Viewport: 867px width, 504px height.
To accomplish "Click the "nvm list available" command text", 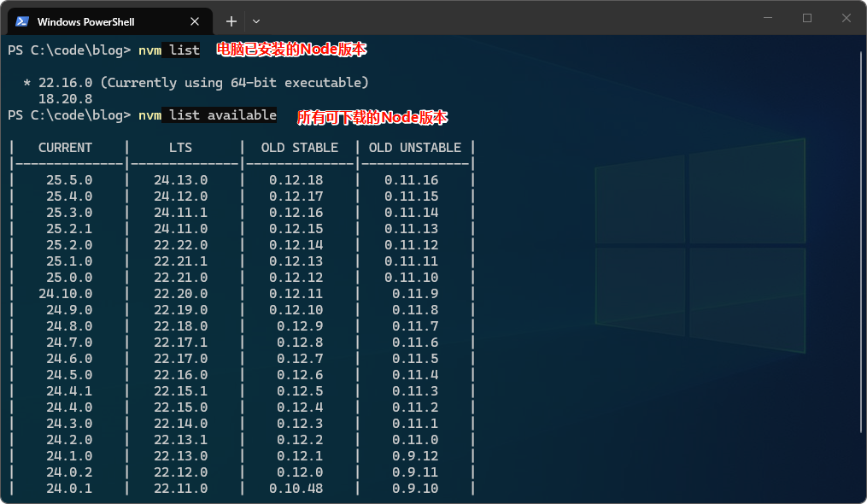I will tap(208, 115).
